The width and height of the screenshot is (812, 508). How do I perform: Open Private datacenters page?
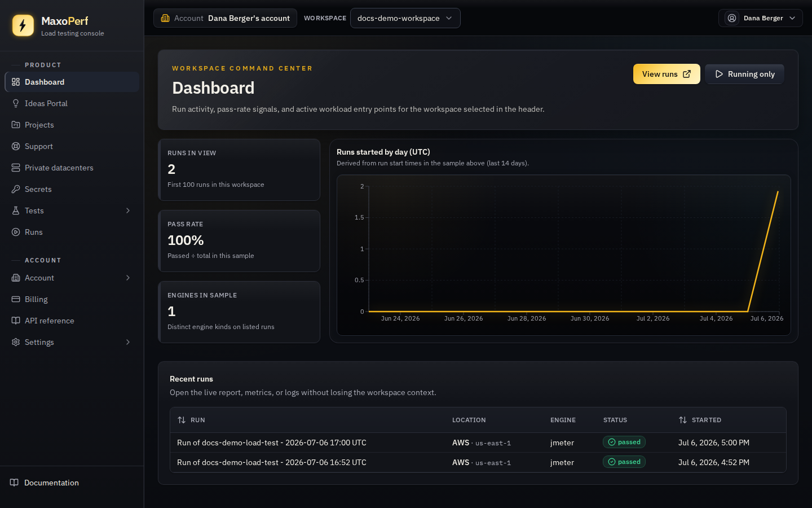click(72, 168)
